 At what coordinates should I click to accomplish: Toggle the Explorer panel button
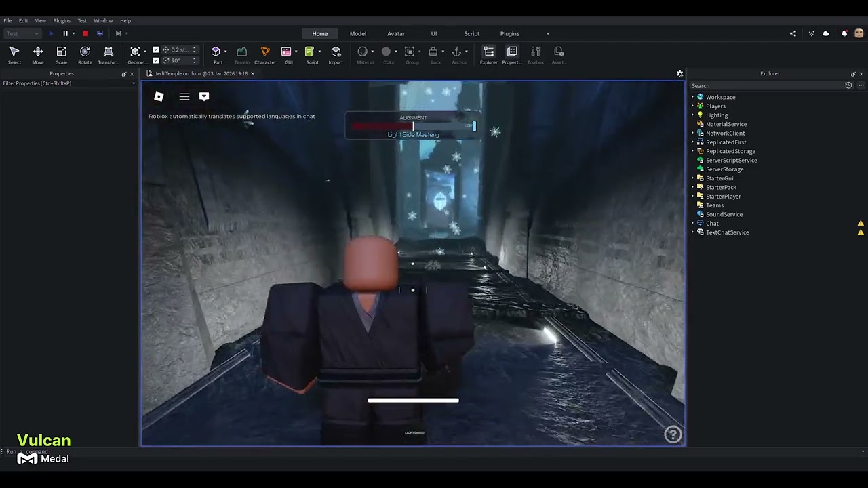point(488,55)
